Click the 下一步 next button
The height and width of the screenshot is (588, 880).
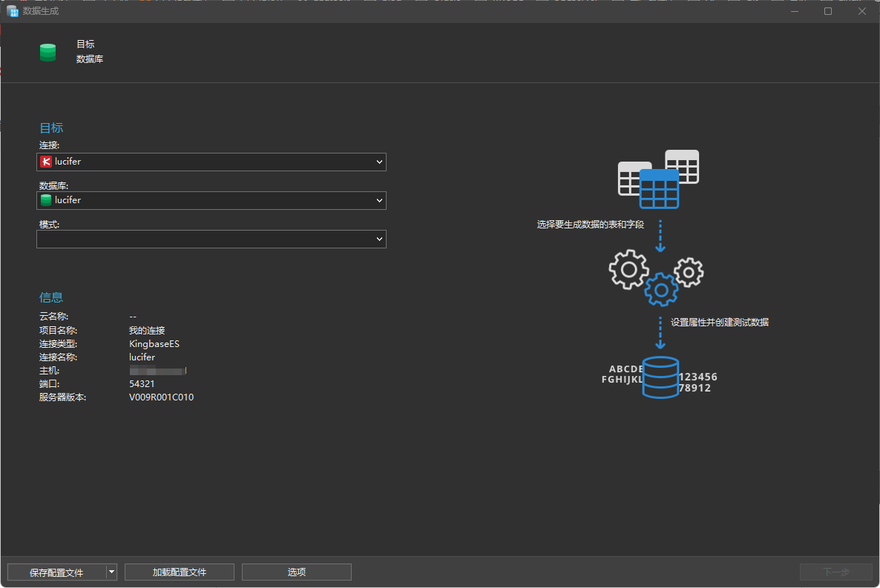(x=836, y=572)
